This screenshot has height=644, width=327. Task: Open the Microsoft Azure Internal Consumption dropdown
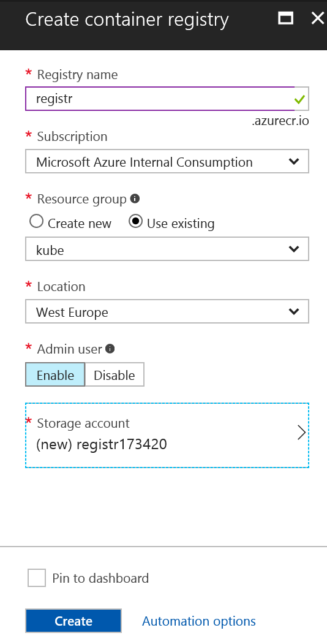pyautogui.click(x=167, y=161)
